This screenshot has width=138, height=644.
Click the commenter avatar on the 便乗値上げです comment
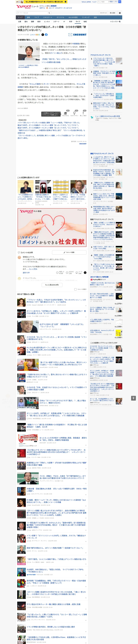tap(19, 257)
